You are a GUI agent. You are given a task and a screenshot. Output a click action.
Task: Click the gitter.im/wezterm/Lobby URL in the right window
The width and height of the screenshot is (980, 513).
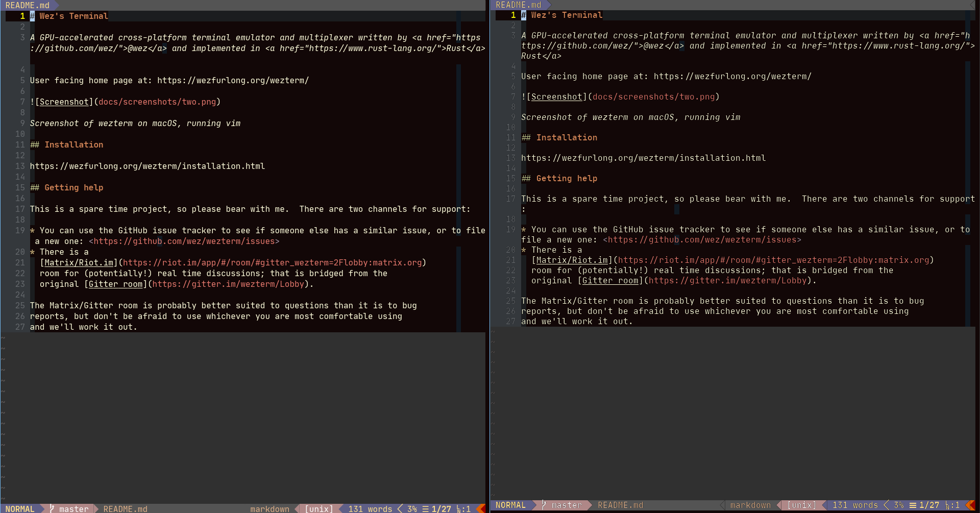pos(728,280)
